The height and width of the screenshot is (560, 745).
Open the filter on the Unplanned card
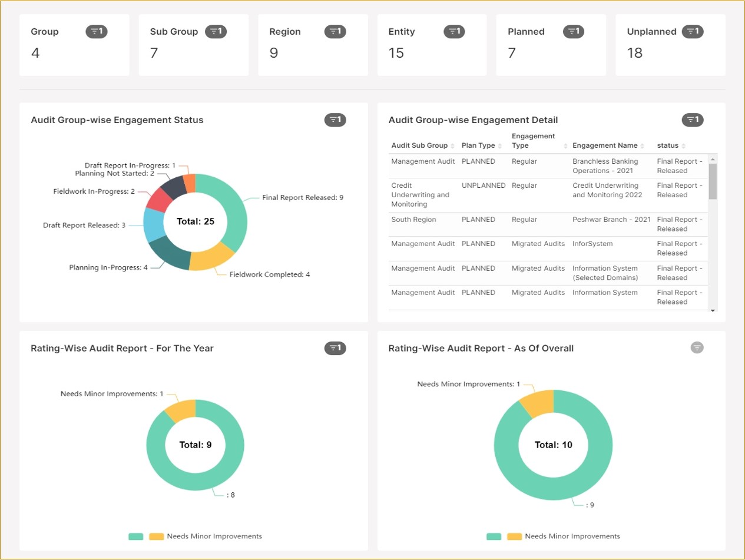[693, 32]
